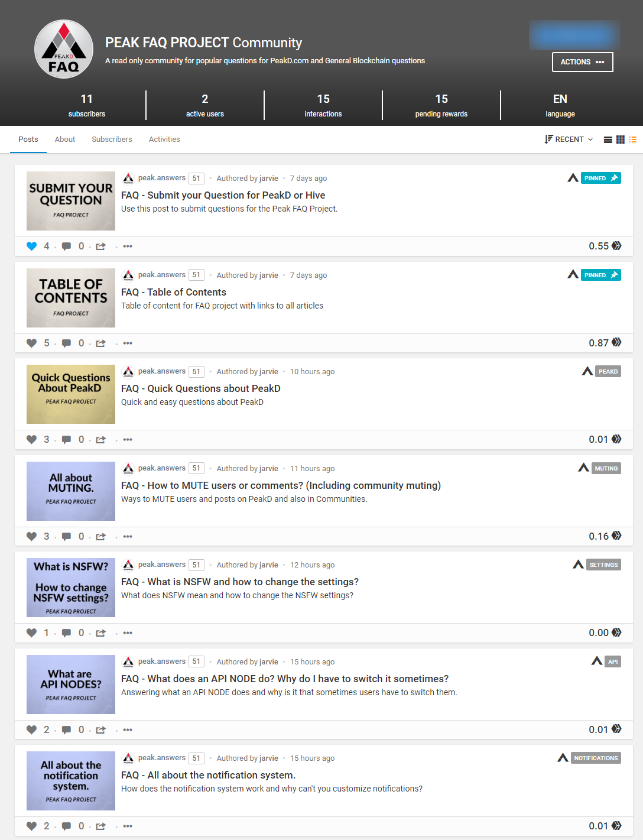Like the 'Submit your Question' post
Image resolution: width=643 pixels, height=840 pixels.
(32, 247)
